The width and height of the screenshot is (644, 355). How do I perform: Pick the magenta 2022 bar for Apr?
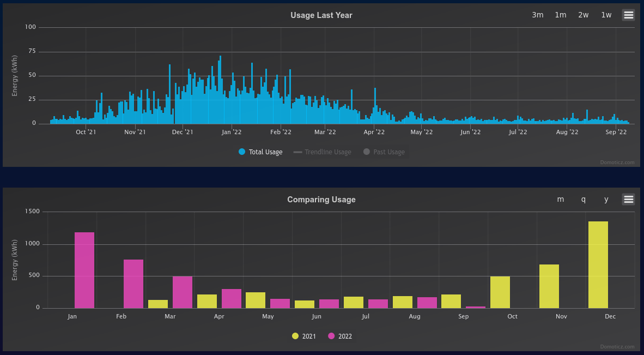click(x=231, y=299)
